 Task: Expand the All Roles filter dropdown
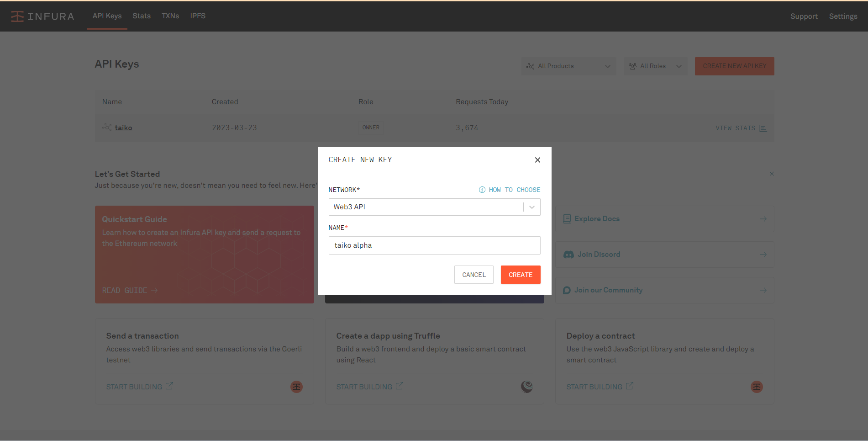[x=655, y=66]
